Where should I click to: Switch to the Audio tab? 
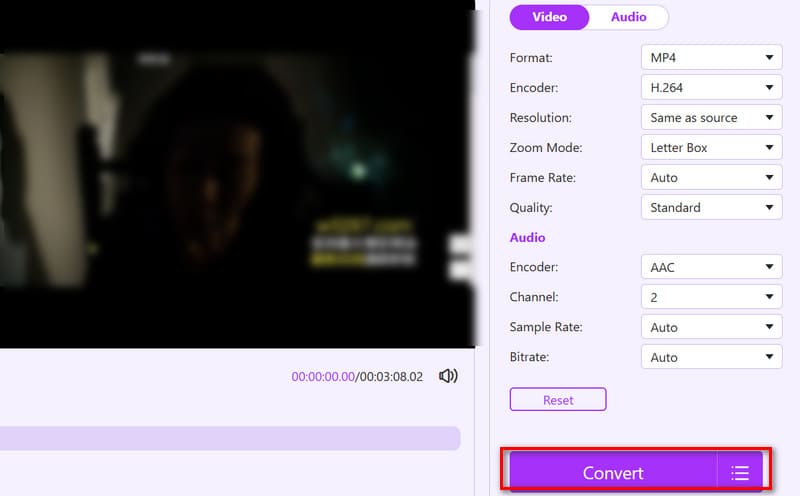(x=628, y=17)
